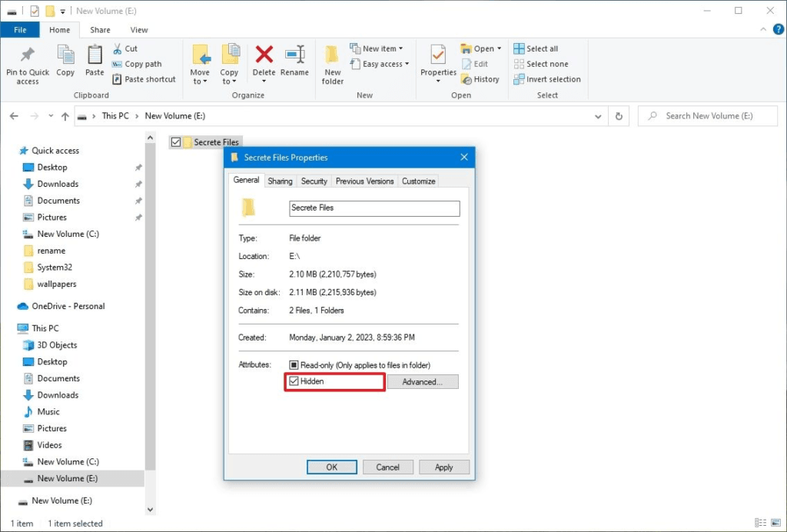
Task: Open the View ribbon tab
Action: point(139,30)
